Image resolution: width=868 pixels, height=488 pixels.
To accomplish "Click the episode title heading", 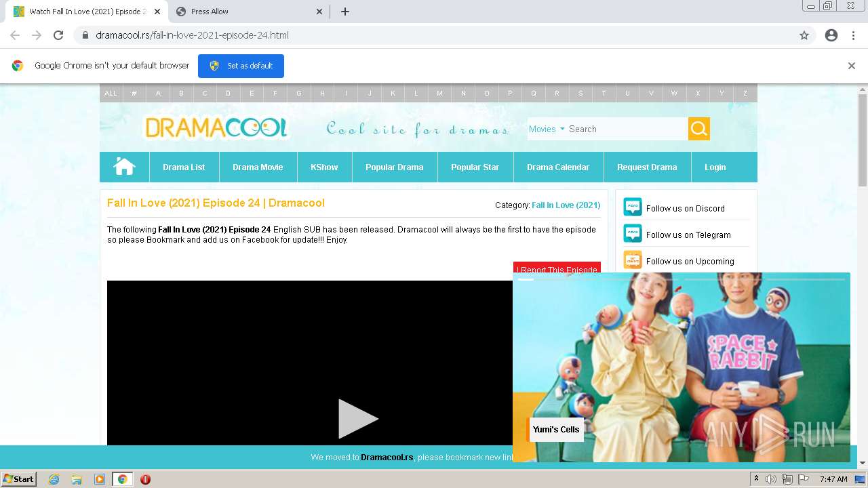I will pyautogui.click(x=216, y=203).
